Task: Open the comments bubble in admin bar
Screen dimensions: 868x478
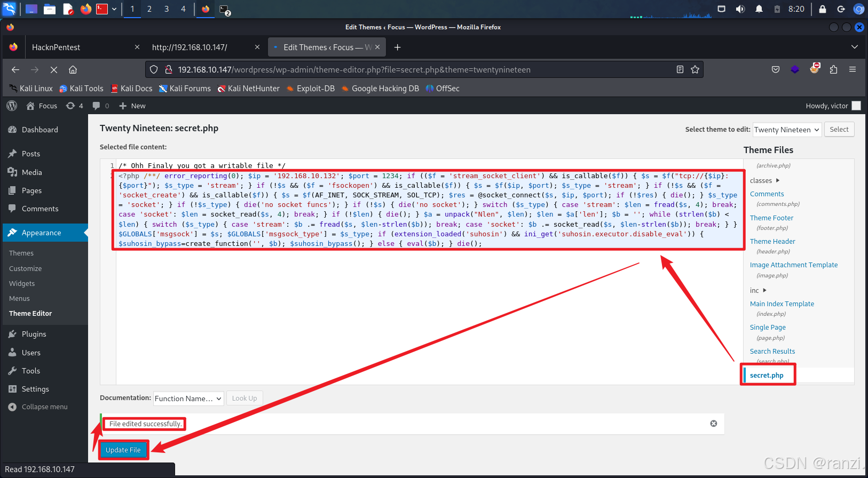Action: [101, 106]
